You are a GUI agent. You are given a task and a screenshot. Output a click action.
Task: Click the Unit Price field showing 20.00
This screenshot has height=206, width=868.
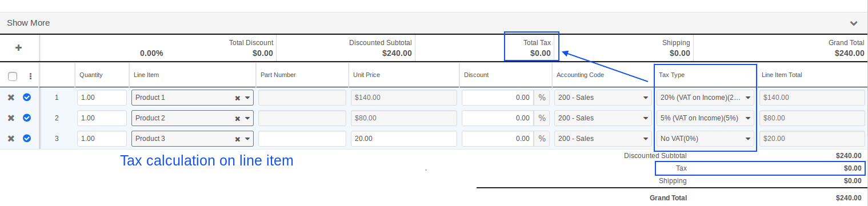pyautogui.click(x=404, y=139)
